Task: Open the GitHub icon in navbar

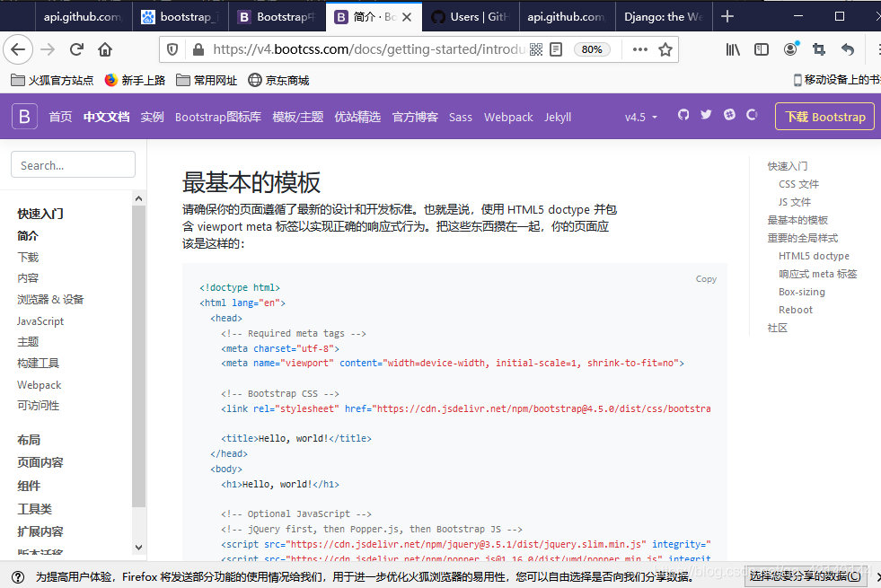Action: click(683, 115)
